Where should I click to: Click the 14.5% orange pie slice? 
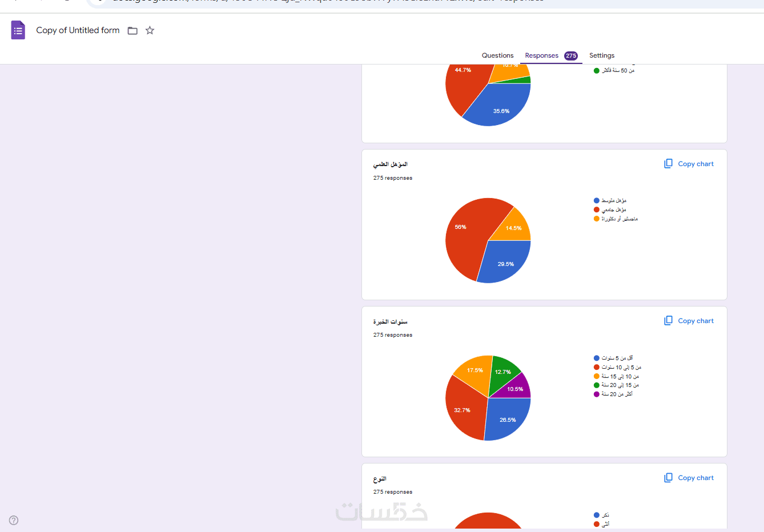point(512,227)
